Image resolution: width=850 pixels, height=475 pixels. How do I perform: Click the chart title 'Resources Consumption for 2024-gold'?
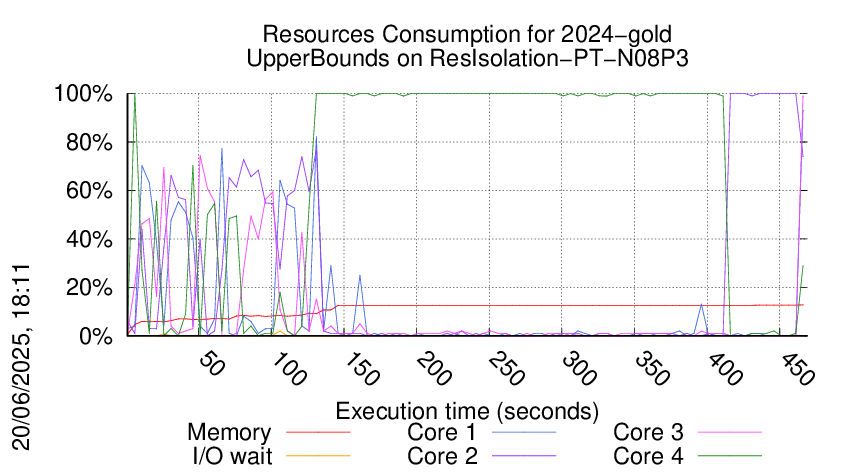point(467,34)
